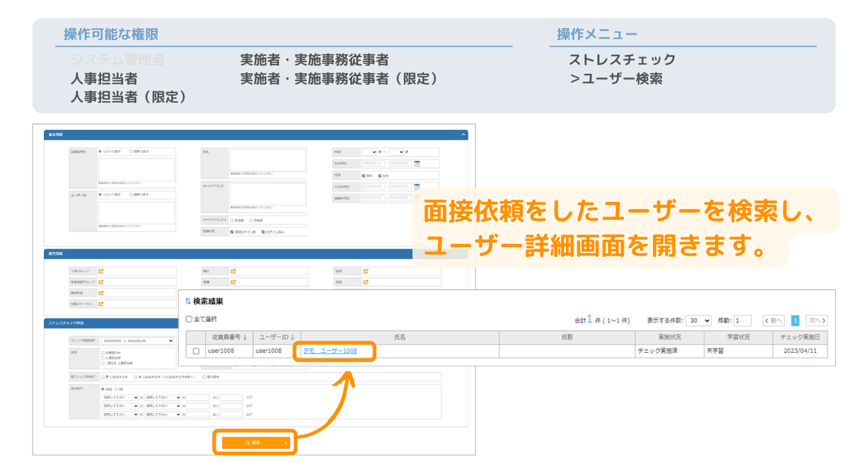Screen dimensions: 868x468
Task: Toggle the 男性 gender checkbox
Action: tap(363, 175)
